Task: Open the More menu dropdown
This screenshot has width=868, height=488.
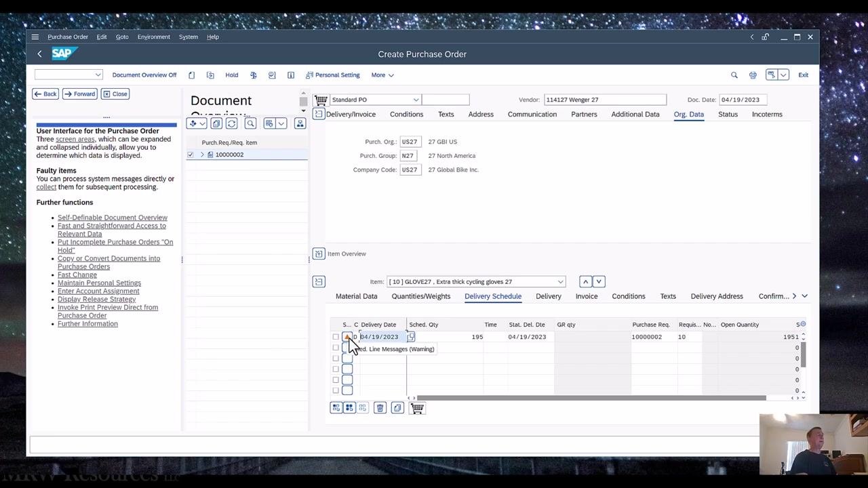Action: [x=382, y=75]
